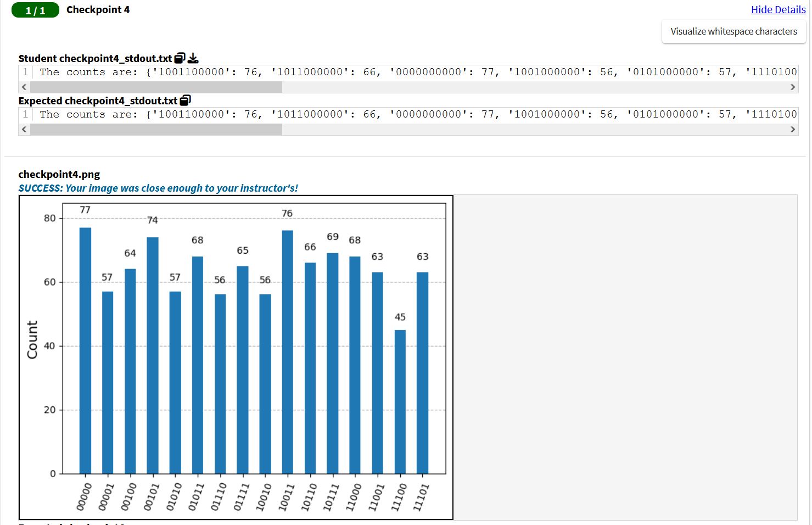812x525 pixels.
Task: Click the 1 / 1 score badge
Action: click(35, 10)
